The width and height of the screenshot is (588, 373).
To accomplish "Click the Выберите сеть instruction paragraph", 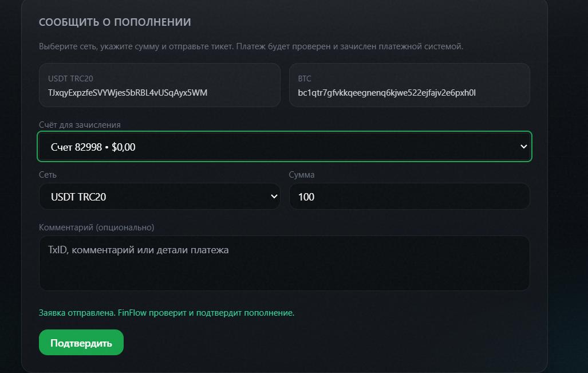I will (251, 46).
